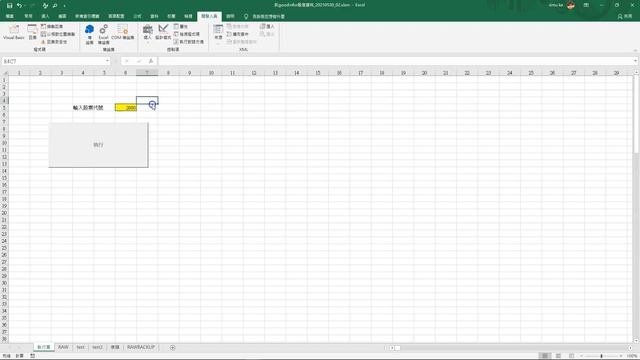Open the Name Box dropdown arrow
This screenshot has width=640, height=360.
(x=107, y=61)
